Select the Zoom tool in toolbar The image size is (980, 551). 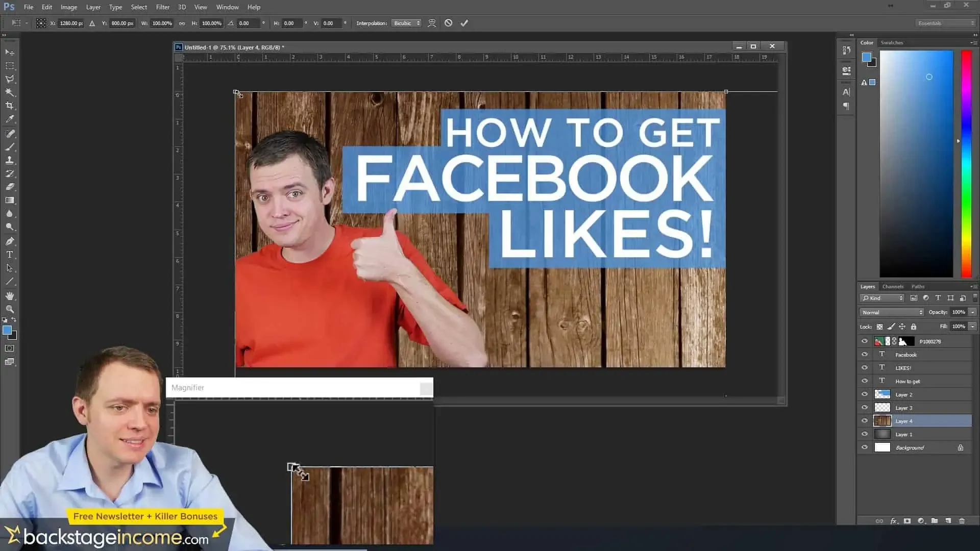[10, 309]
